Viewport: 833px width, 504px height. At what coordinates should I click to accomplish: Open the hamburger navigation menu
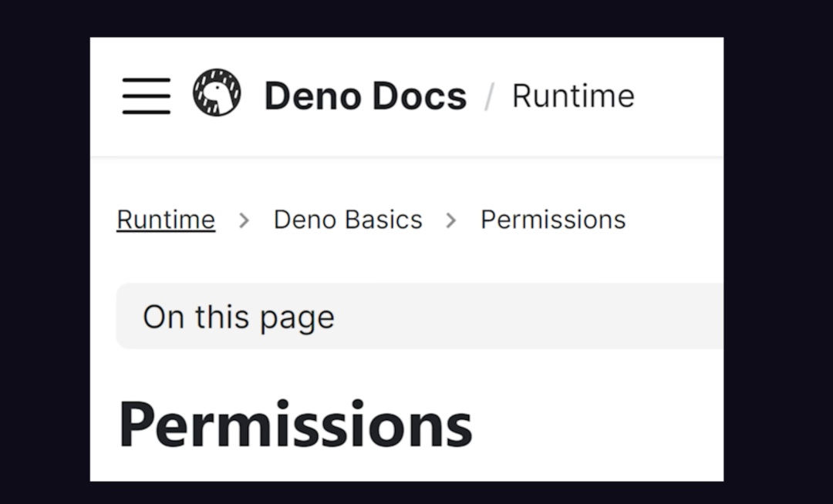coord(146,96)
